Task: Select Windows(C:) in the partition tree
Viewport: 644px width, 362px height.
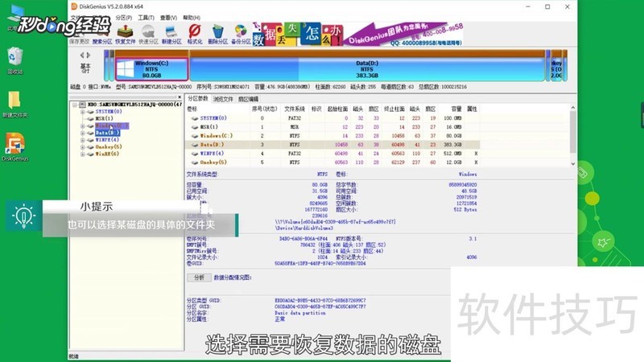Action: [112, 126]
